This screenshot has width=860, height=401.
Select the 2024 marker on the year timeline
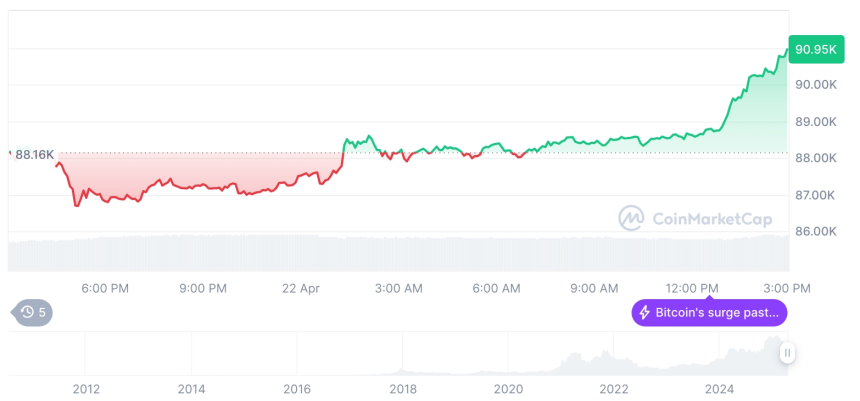click(x=719, y=389)
